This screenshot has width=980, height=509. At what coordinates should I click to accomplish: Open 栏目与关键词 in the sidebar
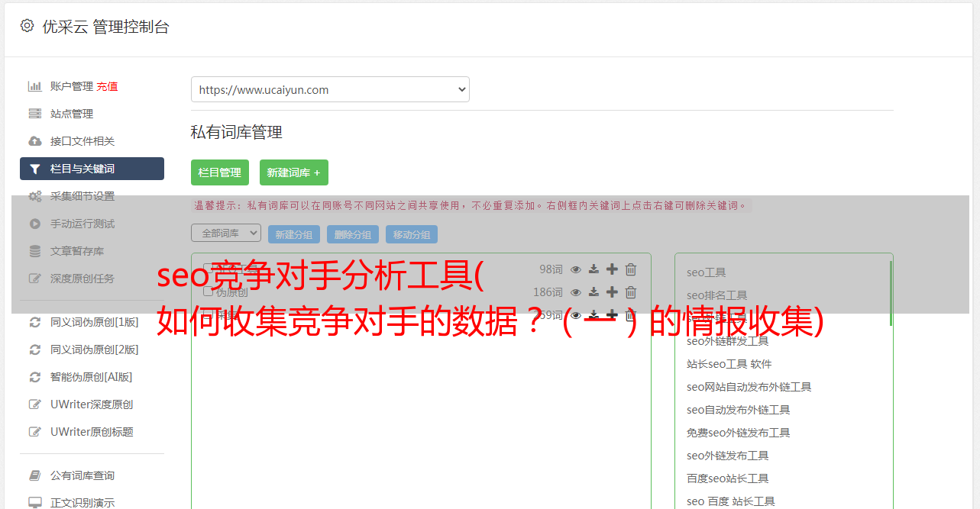point(92,169)
